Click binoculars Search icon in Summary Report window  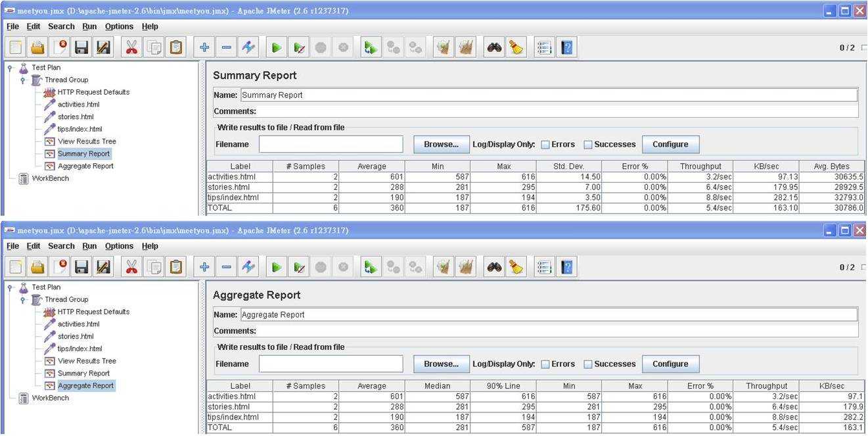click(494, 47)
